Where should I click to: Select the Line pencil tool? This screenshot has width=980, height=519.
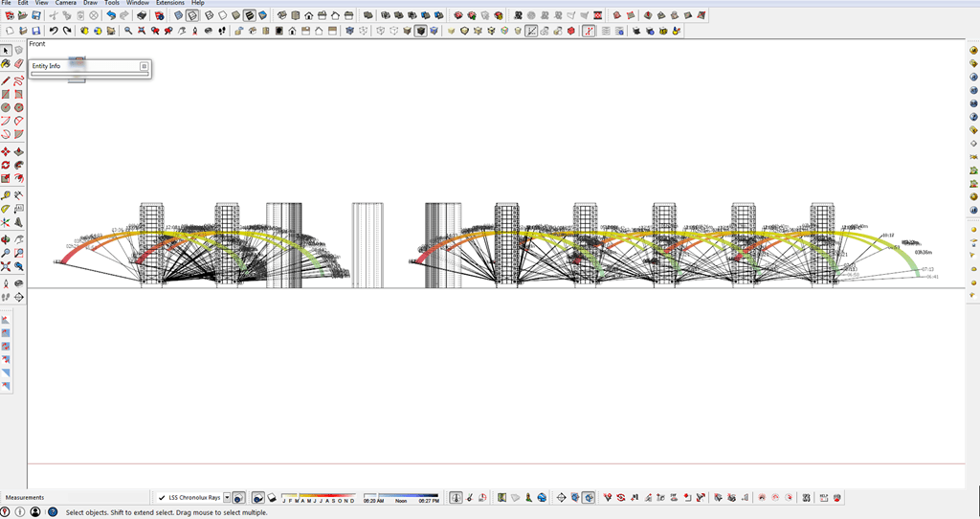[x=6, y=81]
